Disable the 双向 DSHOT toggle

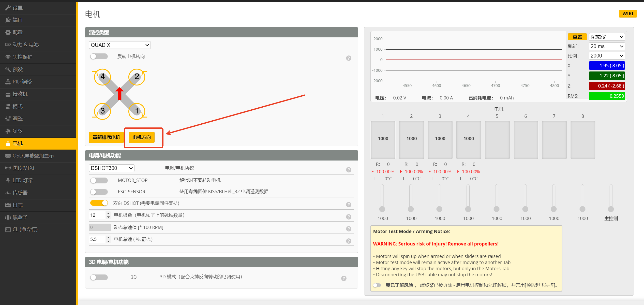pyautogui.click(x=99, y=203)
